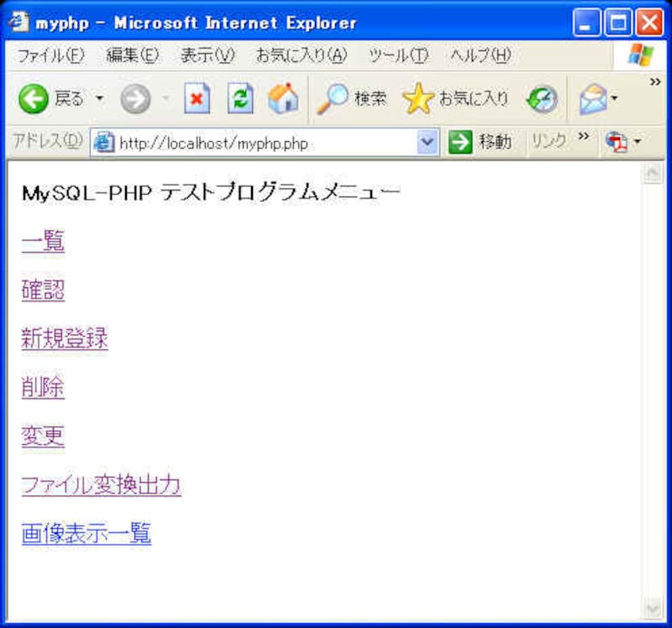Click the Mail envelope toolbar icon
The width and height of the screenshot is (672, 628).
(593, 99)
